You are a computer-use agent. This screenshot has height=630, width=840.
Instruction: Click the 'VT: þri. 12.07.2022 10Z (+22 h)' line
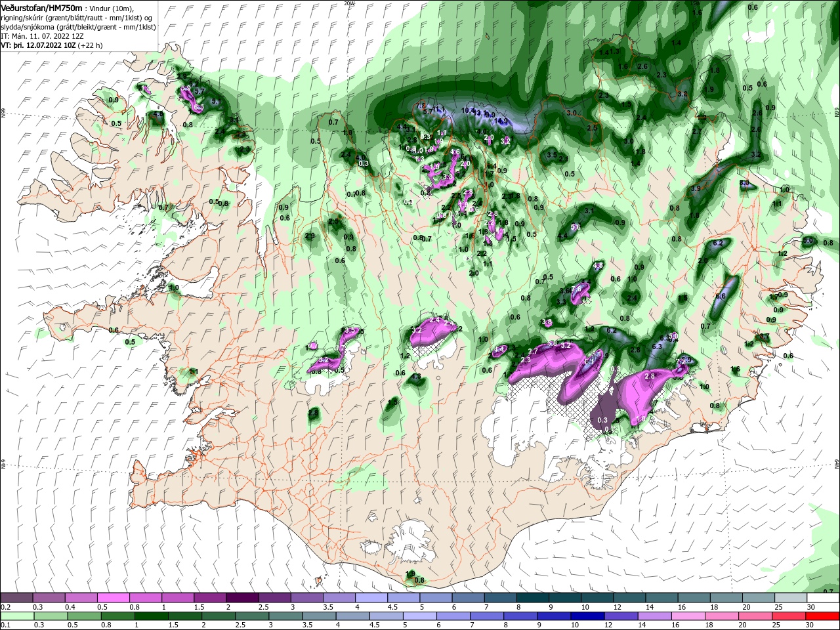click(x=52, y=45)
